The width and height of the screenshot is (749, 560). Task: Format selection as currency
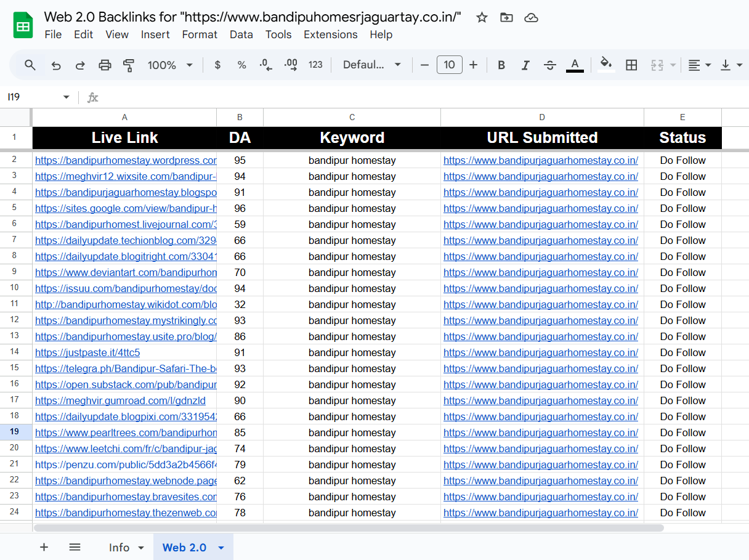pyautogui.click(x=217, y=65)
